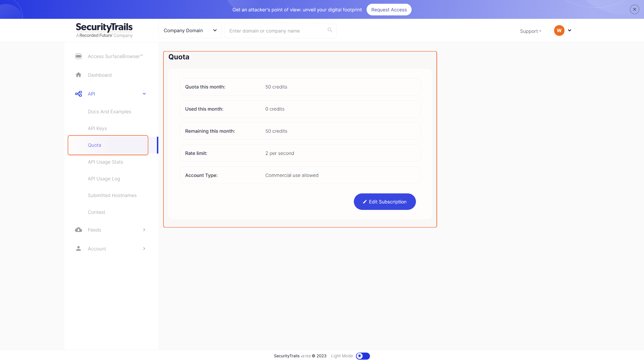Image resolution: width=644 pixels, height=362 pixels.
Task: Click the 'Remaining this month:' label
Action: 210,131
